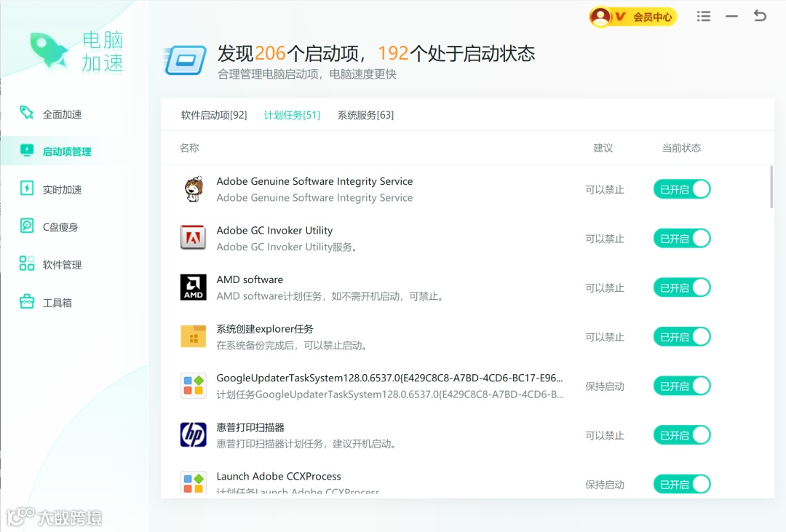Screen dimensions: 786x532
Task: Select 启动项管理 sidebar item
Action: pyautogui.click(x=67, y=151)
